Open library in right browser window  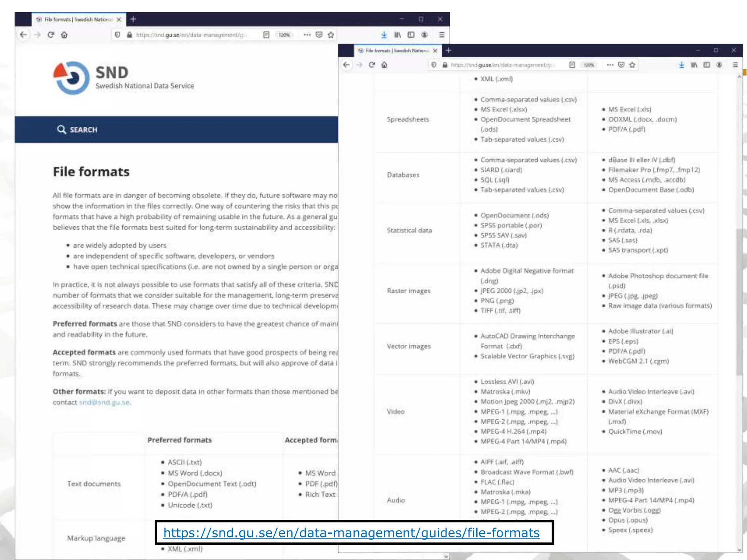coord(694,65)
